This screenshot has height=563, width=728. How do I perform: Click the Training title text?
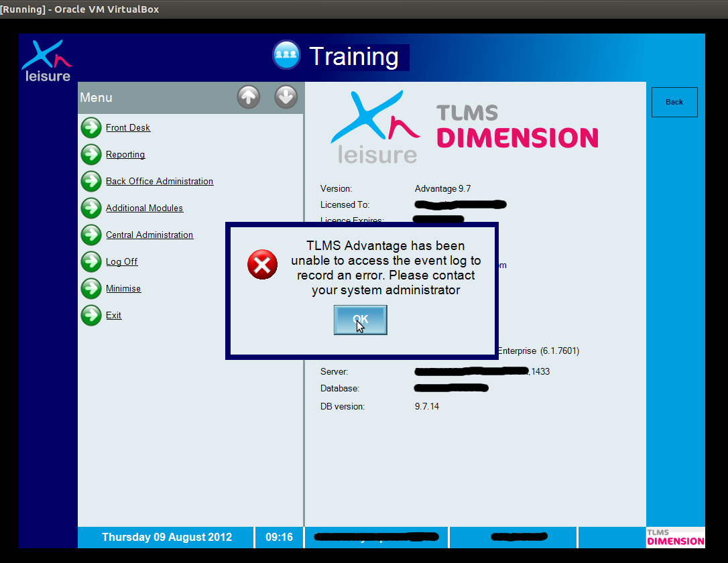click(354, 56)
